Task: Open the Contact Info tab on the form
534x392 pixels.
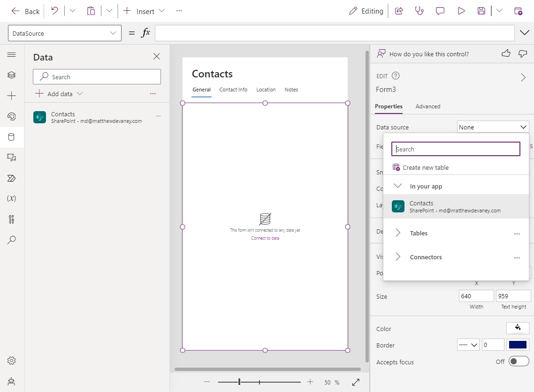Action: pyautogui.click(x=233, y=90)
